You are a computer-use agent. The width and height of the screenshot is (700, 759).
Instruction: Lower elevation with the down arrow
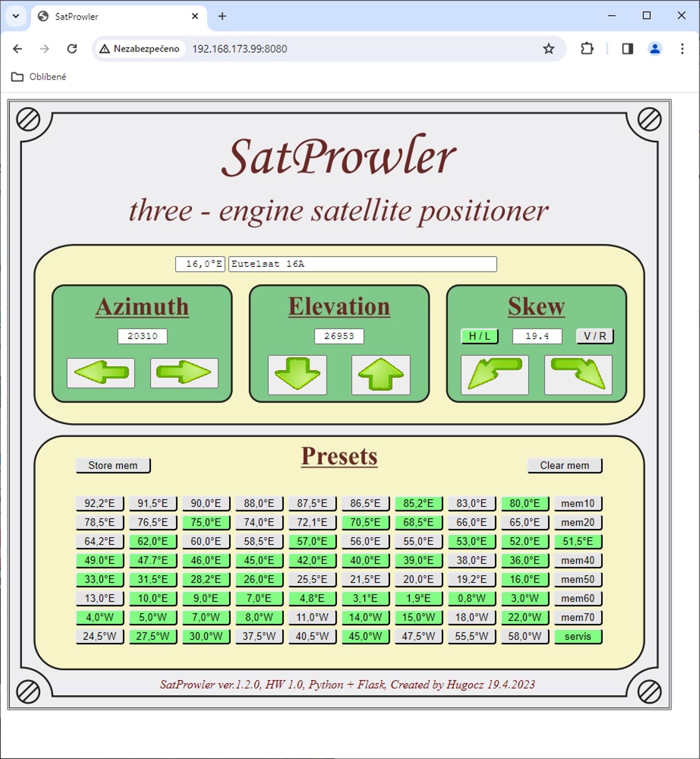(x=298, y=375)
